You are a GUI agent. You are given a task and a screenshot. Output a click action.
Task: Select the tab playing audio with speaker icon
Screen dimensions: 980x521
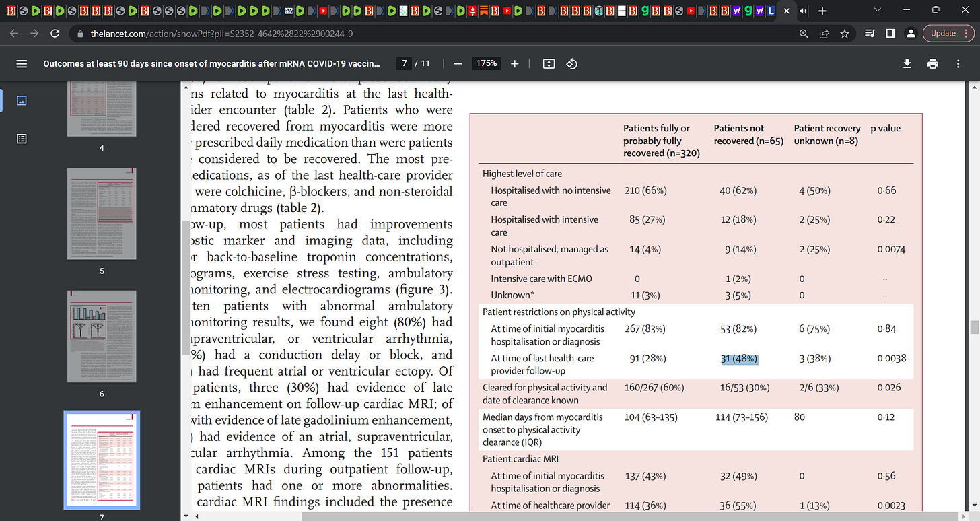[803, 11]
